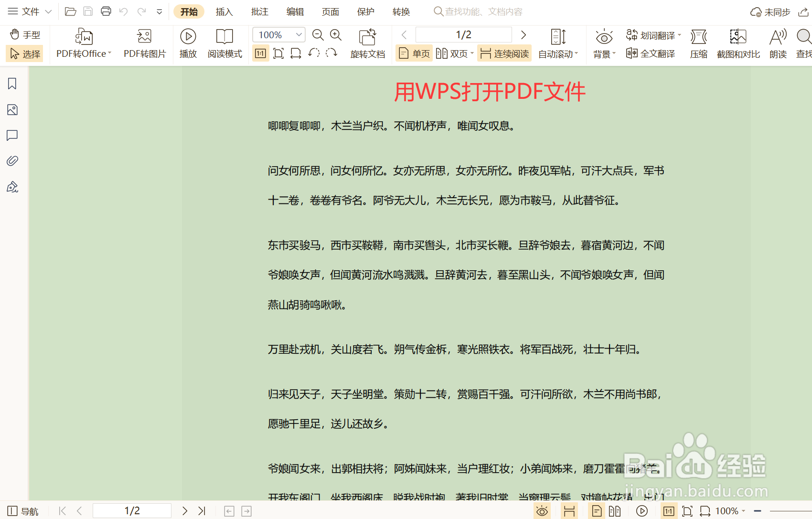This screenshot has height=519, width=812.
Task: Click the fit page icon in ribbon
Action: click(278, 53)
